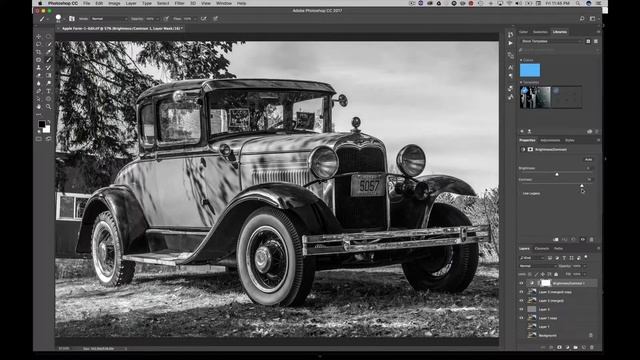
Task: Open the layer filter Kind dropdown
Action: click(532, 258)
